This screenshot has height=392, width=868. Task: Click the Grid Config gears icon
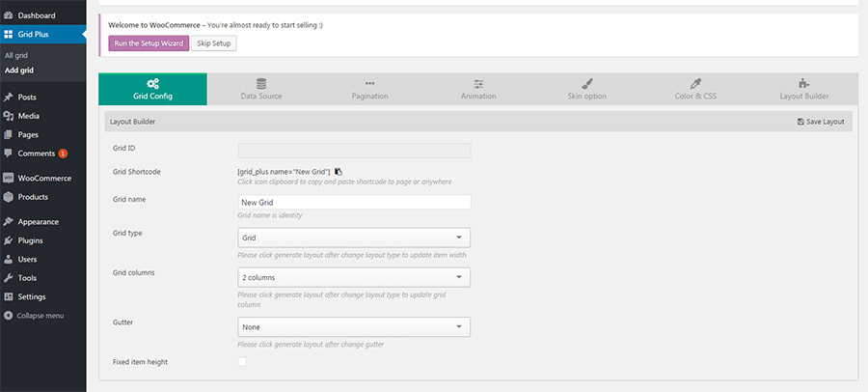(152, 83)
